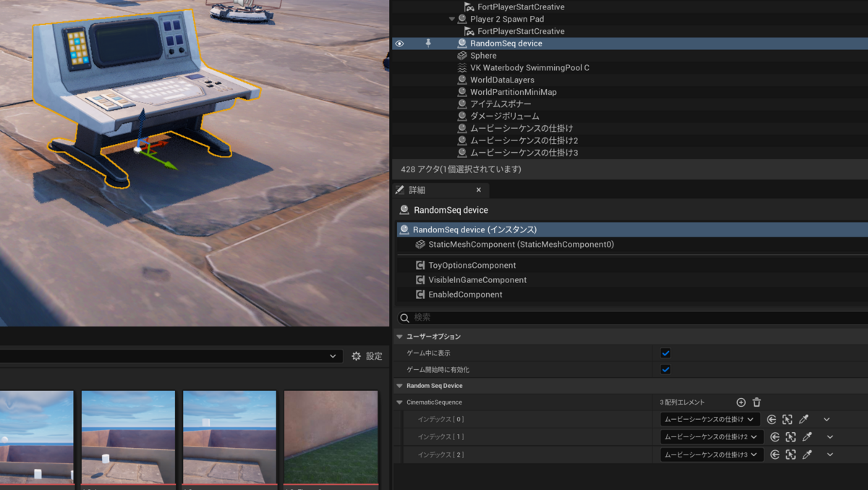The height and width of the screenshot is (490, 868).
Task: Use eyedropper picker on インデックス[0] row
Action: [805, 419]
